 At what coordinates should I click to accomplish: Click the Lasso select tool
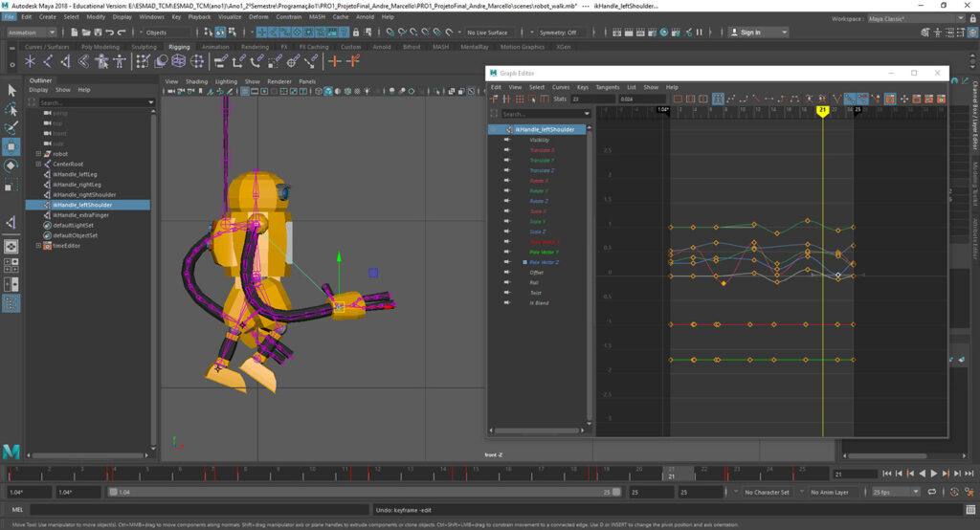click(x=11, y=108)
